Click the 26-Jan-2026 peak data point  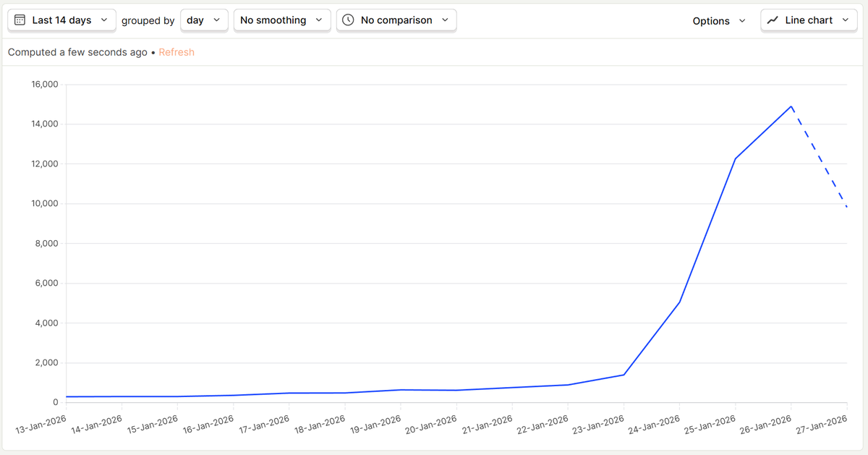pos(791,106)
